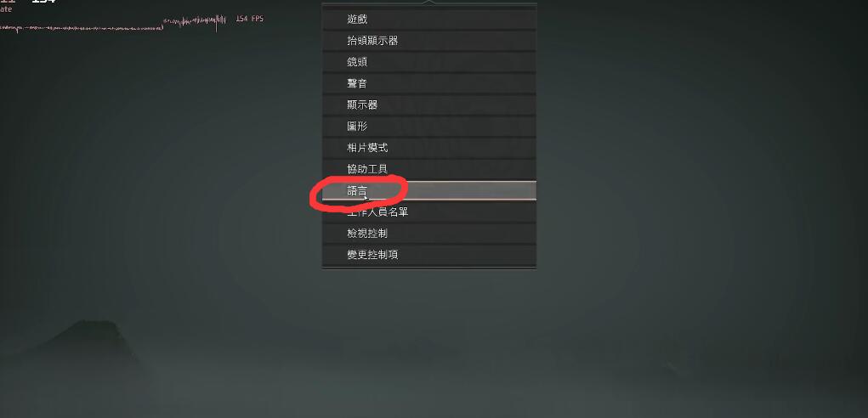Click the partial 'ate' overlay label
Image resolution: width=868 pixels, height=418 pixels.
[x=6, y=9]
